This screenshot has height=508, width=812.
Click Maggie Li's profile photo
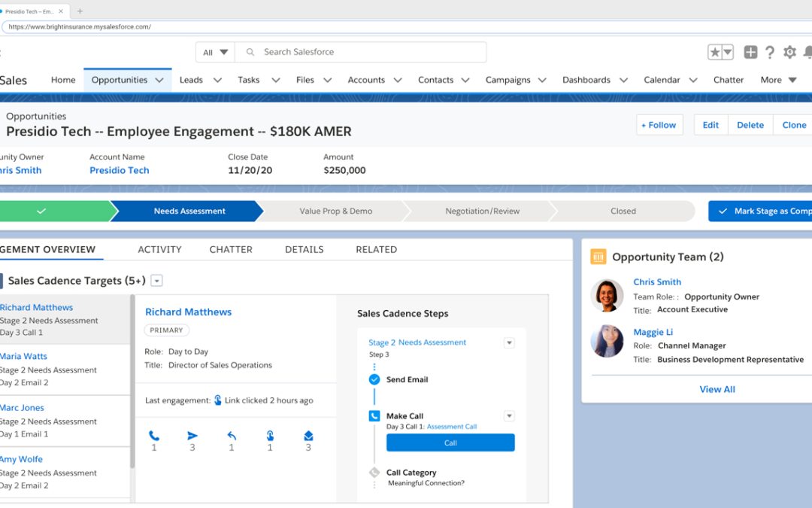pos(607,341)
